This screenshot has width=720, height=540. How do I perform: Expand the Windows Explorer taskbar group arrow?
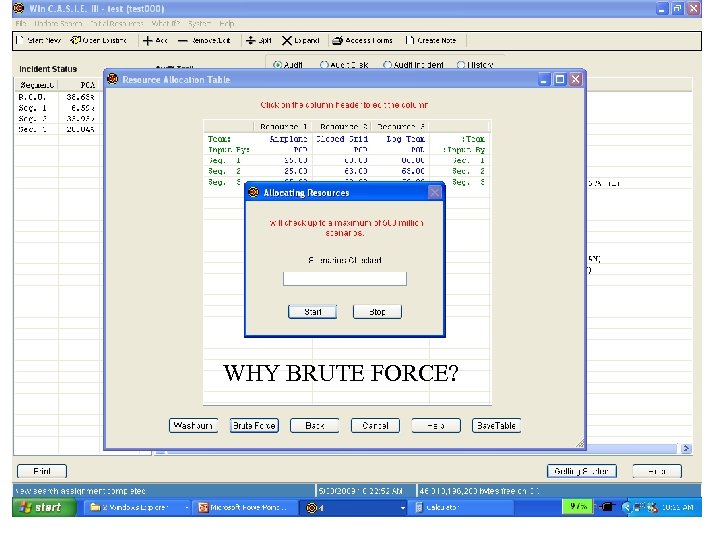coord(187,508)
